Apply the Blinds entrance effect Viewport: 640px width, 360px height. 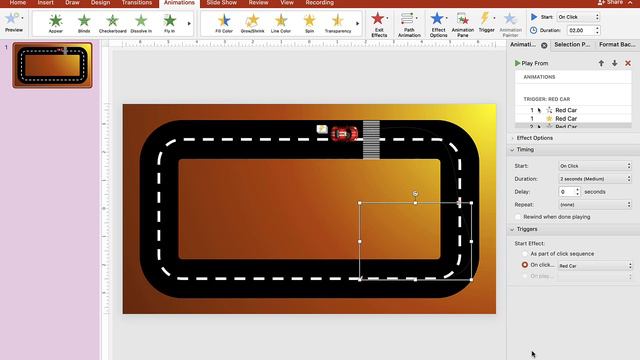point(84,23)
